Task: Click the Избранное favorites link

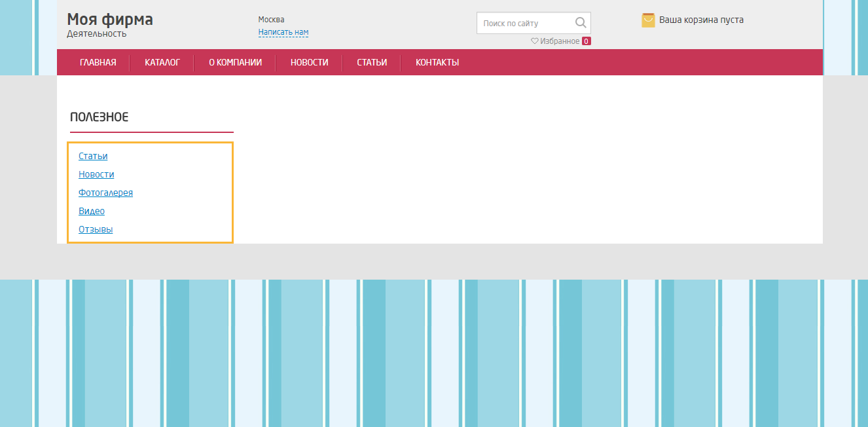Action: coord(560,41)
